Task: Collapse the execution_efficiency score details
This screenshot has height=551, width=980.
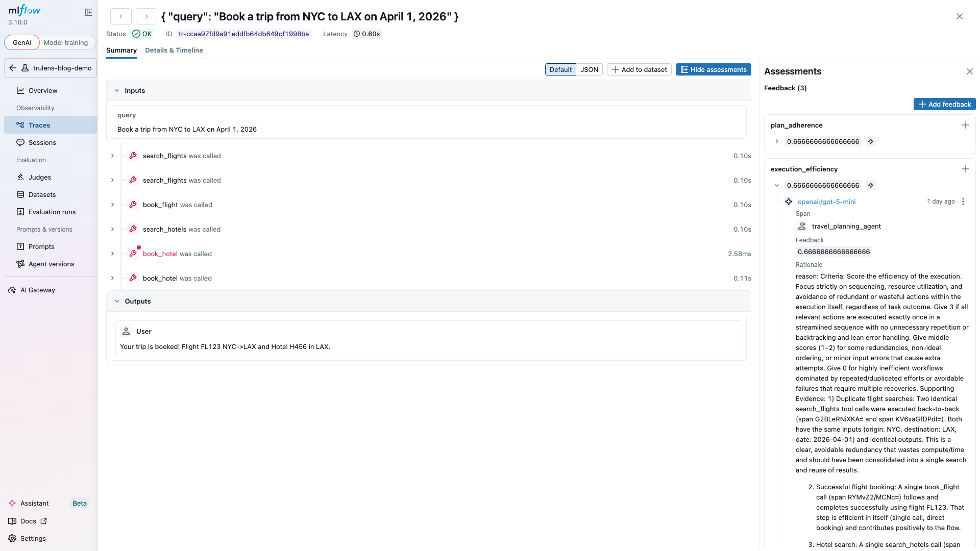Action: tap(777, 185)
